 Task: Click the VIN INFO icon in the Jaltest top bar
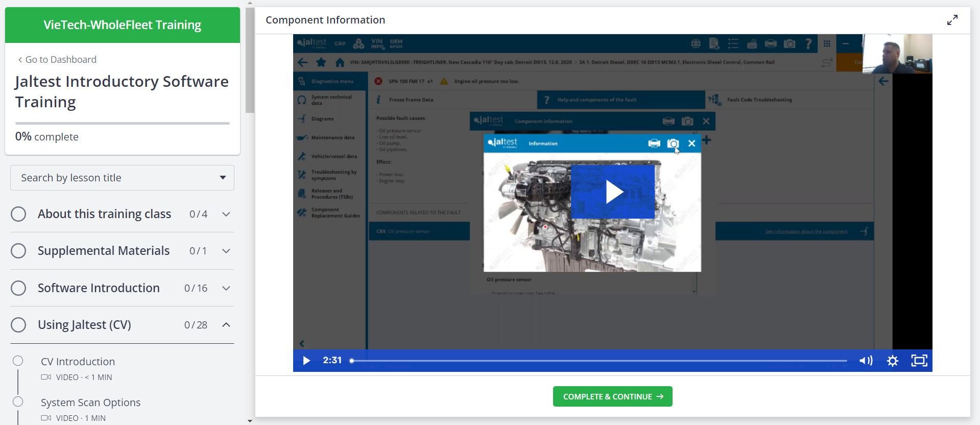[x=377, y=44]
